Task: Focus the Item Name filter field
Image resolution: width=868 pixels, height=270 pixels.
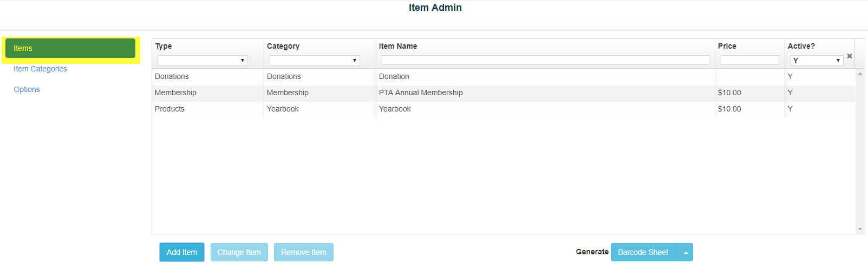Action: click(x=545, y=60)
